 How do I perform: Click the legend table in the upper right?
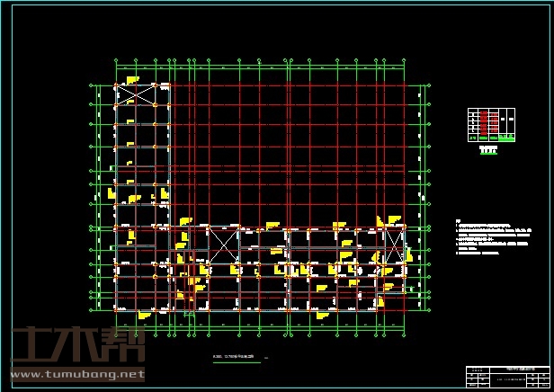(492, 124)
